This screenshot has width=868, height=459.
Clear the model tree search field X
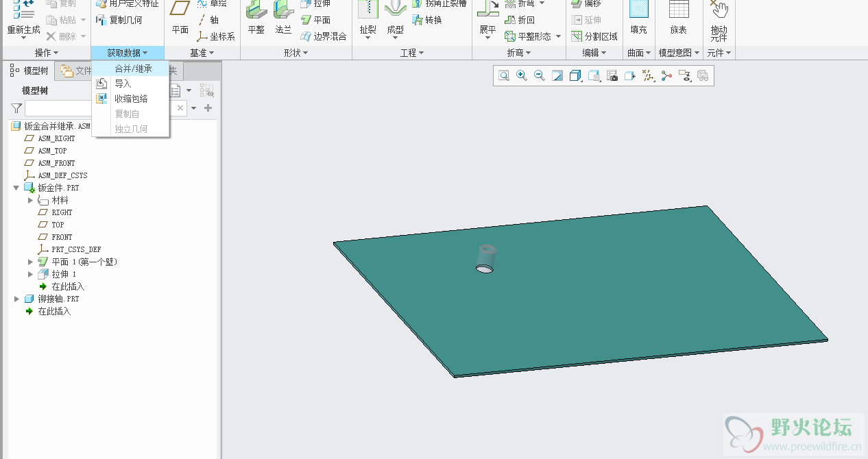[180, 108]
